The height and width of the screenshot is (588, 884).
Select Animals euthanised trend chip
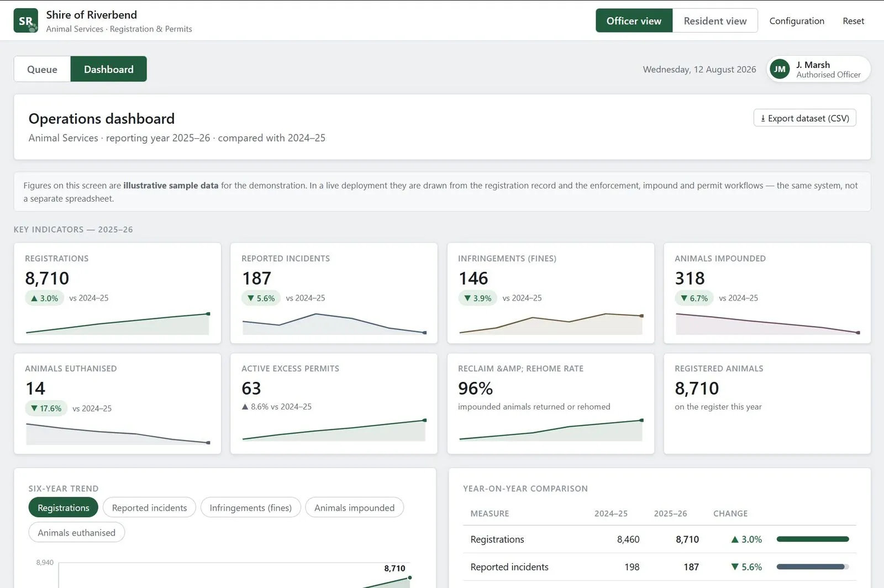pyautogui.click(x=77, y=532)
